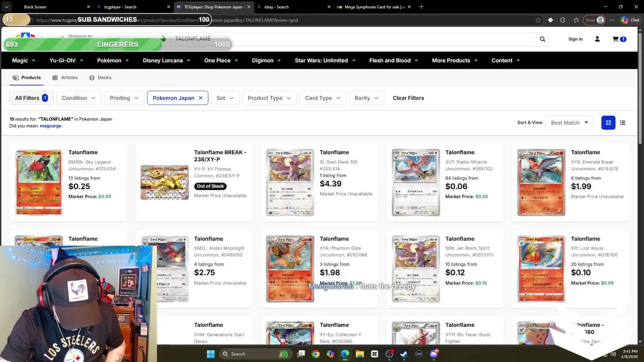This screenshot has height=362, width=644.
Task: Open the Talonflame BREAK card image
Action: pos(164,183)
